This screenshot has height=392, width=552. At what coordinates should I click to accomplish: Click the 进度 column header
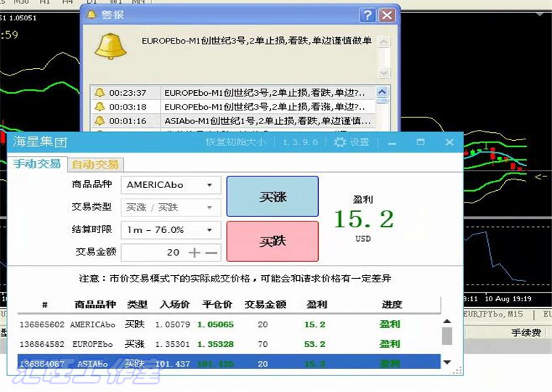coord(392,304)
